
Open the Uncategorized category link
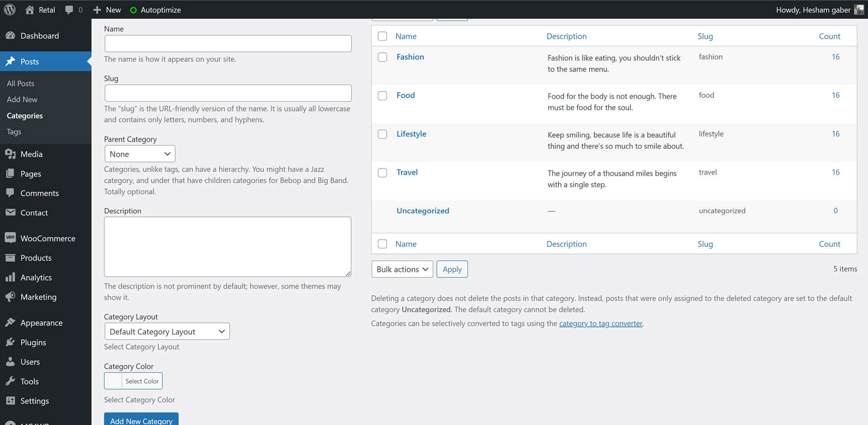tap(423, 210)
